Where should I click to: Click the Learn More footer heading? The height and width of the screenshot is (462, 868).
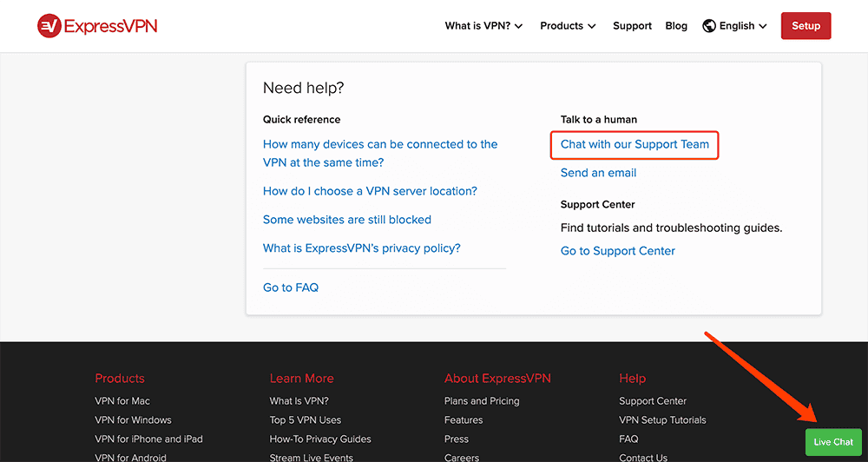tap(302, 379)
